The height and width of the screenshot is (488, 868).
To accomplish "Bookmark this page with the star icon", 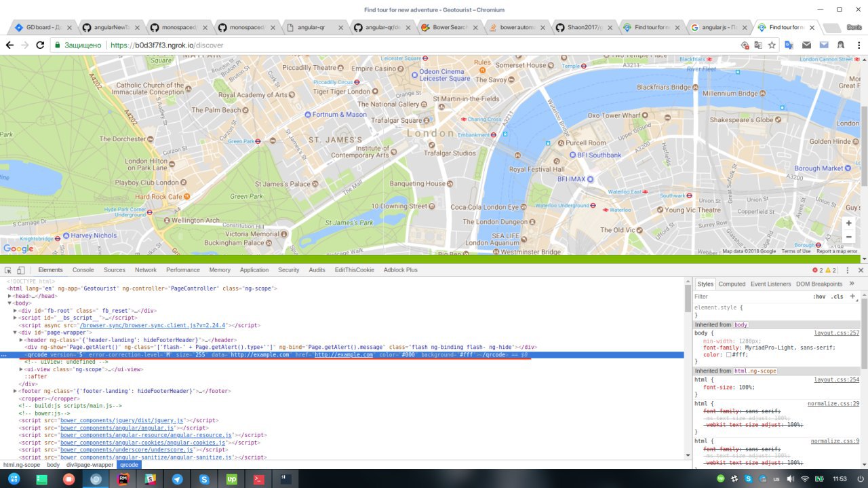I will pos(772,45).
